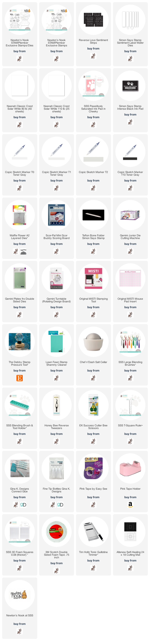This screenshot has width=150, height=644.
Task: Click the Amazon icon under Pink Tape Holder
Action: pyautogui.click(x=130, y=505)
